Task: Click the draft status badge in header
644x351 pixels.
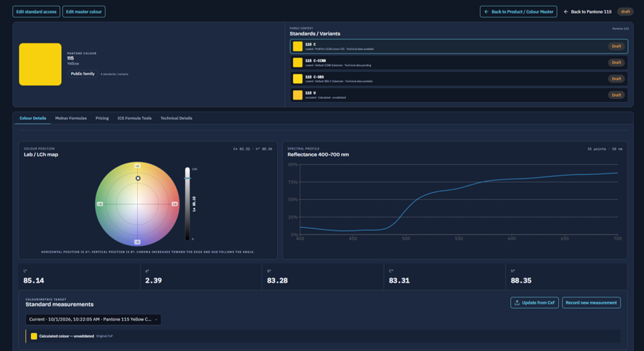Action: pyautogui.click(x=625, y=11)
